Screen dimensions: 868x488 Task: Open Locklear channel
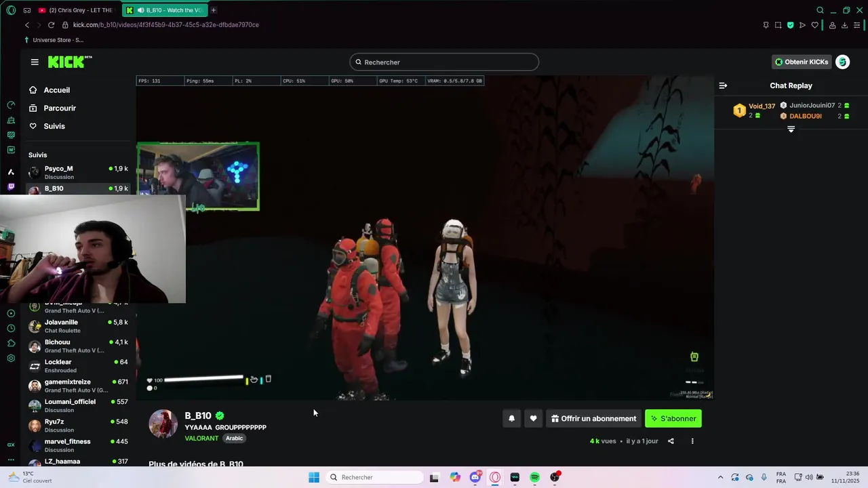(x=78, y=366)
